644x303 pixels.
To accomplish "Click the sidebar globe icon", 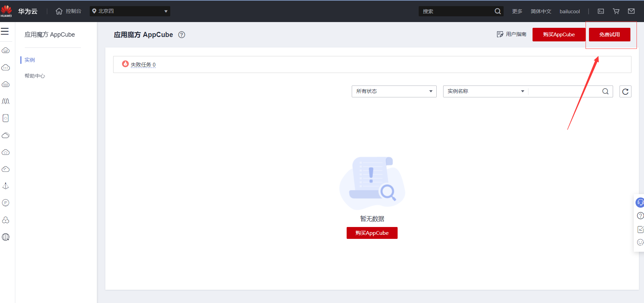I will click(6, 237).
